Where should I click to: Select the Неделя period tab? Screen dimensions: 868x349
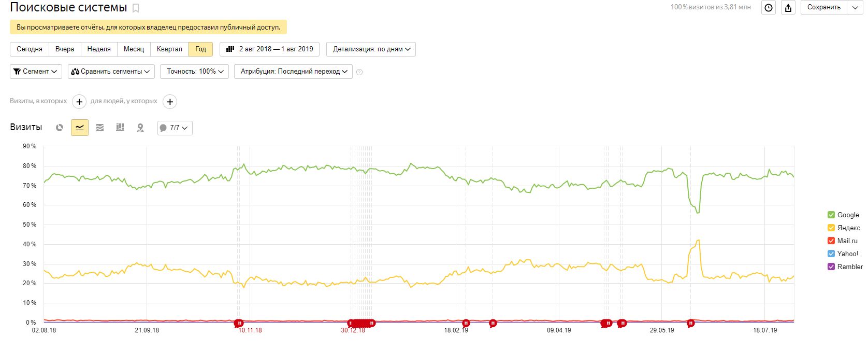click(x=99, y=49)
